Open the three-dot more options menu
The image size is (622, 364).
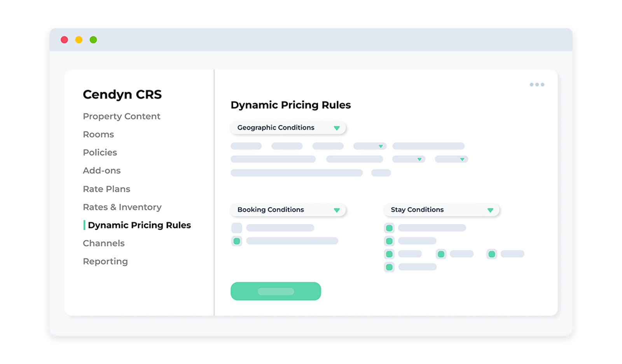[537, 84]
